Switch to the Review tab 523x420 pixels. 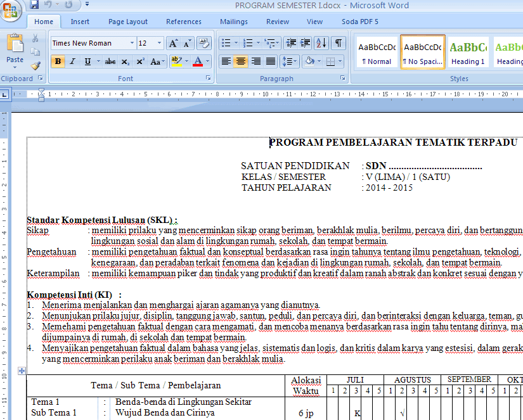(277, 21)
